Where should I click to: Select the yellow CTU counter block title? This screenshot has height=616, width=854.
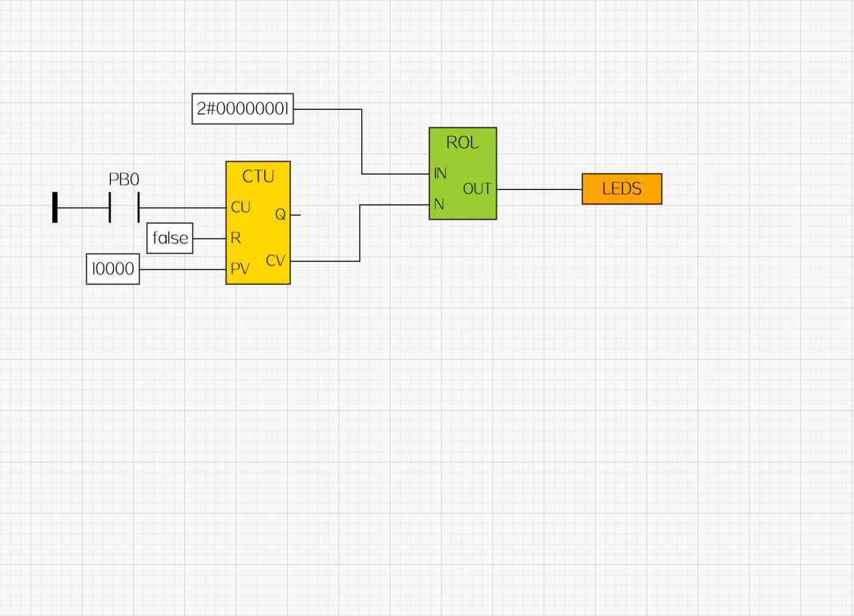pyautogui.click(x=258, y=176)
